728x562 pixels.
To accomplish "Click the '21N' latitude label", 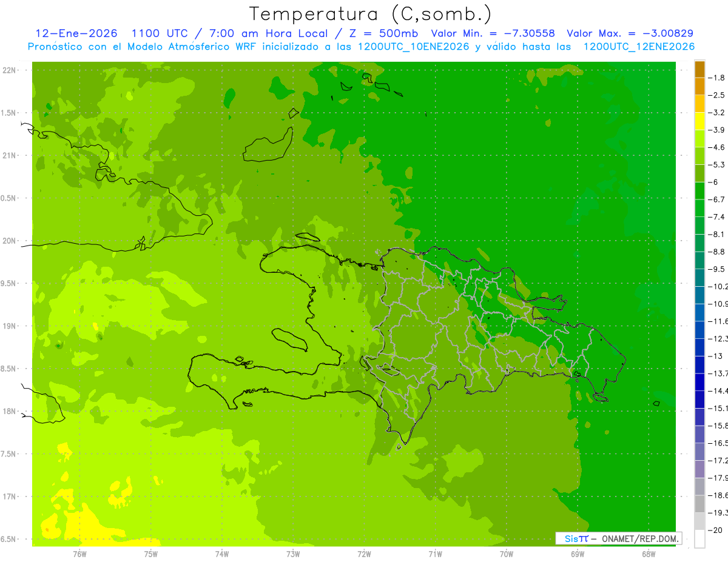I will 10,155.
